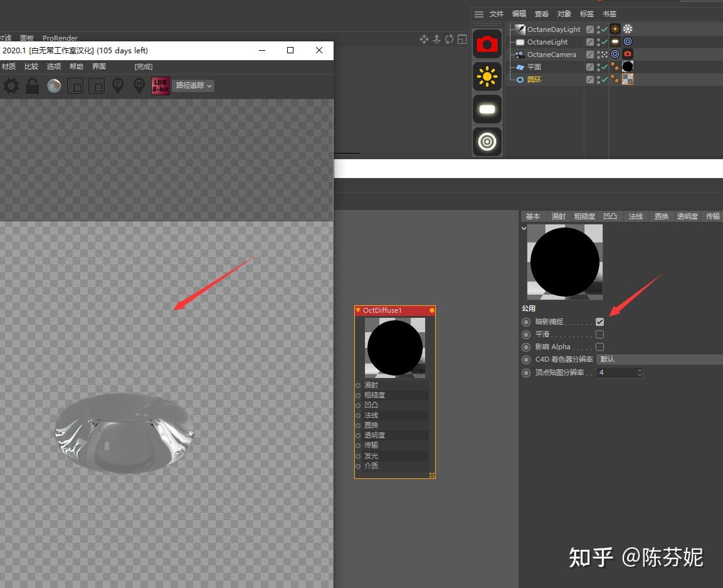The height and width of the screenshot is (588, 723).
Task: Open the Octane render settings gear icon
Action: coord(11,86)
